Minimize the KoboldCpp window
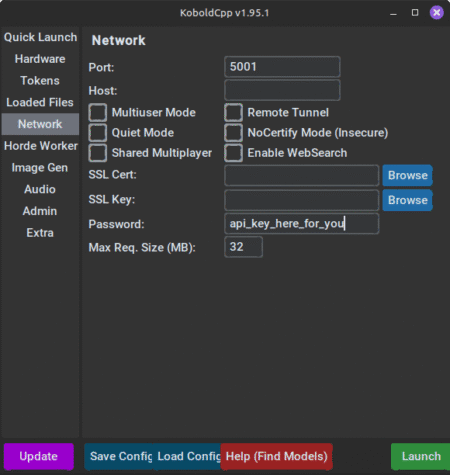Viewport: 450px width, 475px height. 393,13
